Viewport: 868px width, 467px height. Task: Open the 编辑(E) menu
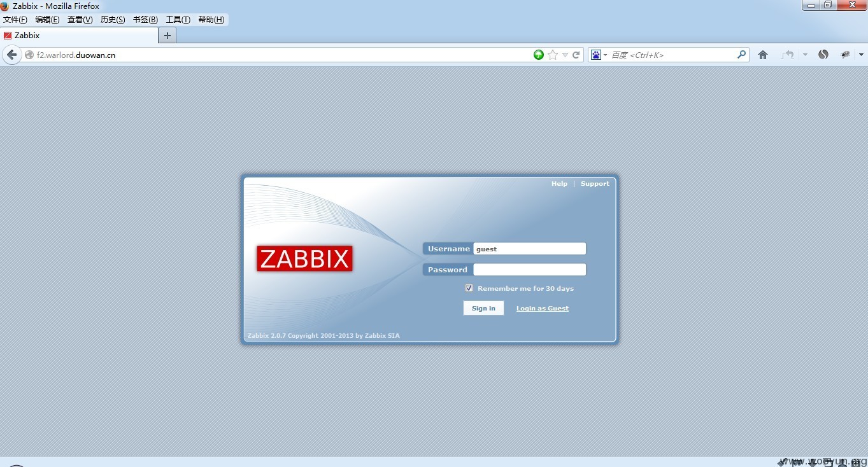click(48, 20)
